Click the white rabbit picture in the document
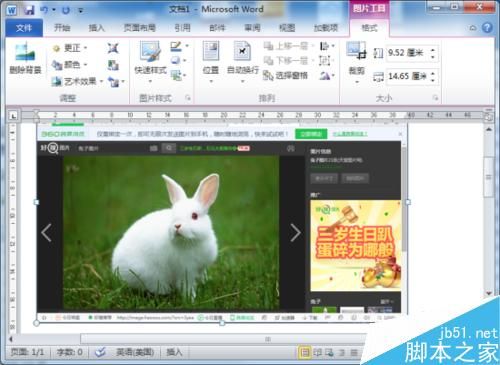Screen dimensions: 500x365 click(171, 233)
